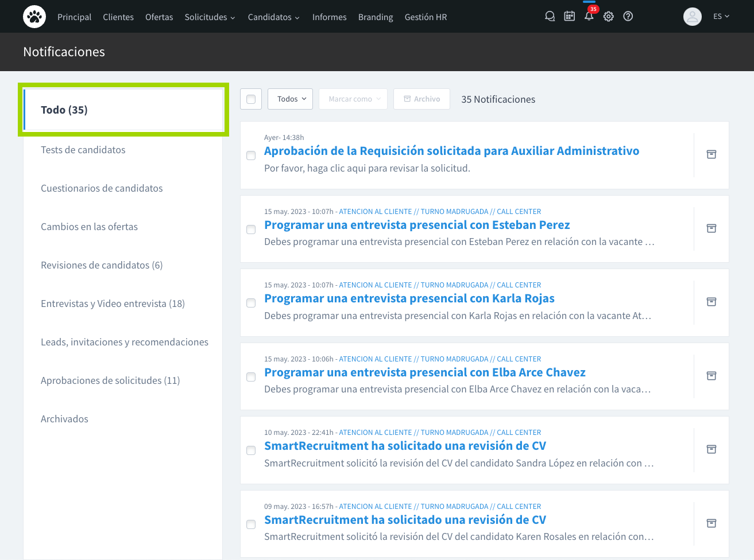Image resolution: width=754 pixels, height=560 pixels.
Task: Open the calendar icon in top bar
Action: 569,17
